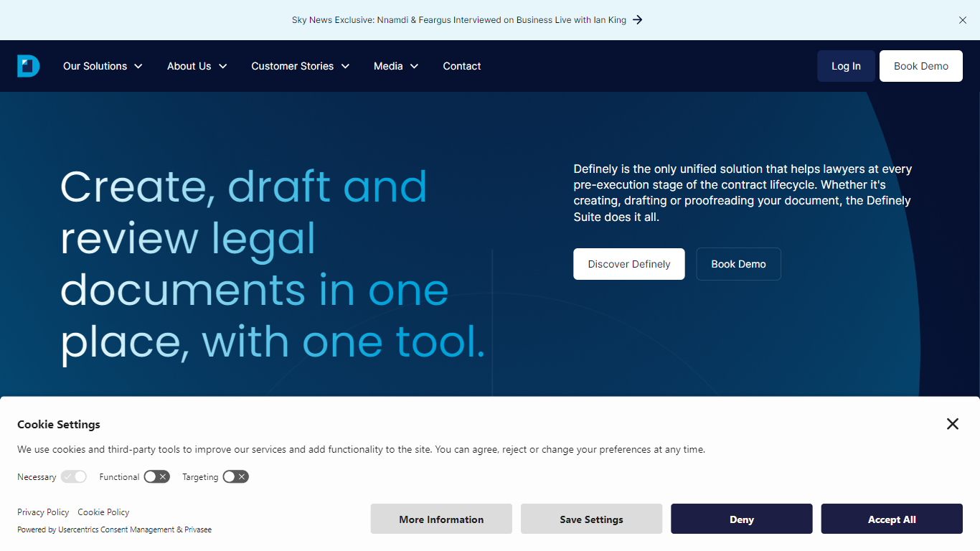Image resolution: width=980 pixels, height=551 pixels.
Task: Click the Log In button
Action: [x=846, y=66]
